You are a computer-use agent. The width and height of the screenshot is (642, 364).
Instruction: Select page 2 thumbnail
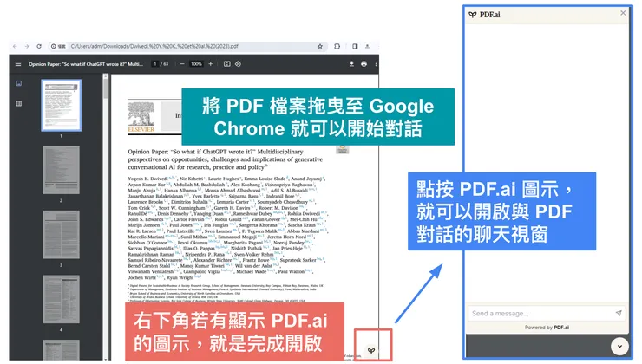[x=61, y=170]
